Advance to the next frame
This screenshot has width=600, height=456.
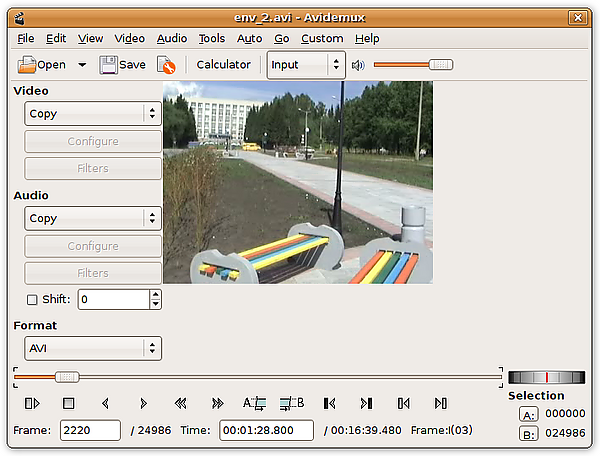[143, 403]
